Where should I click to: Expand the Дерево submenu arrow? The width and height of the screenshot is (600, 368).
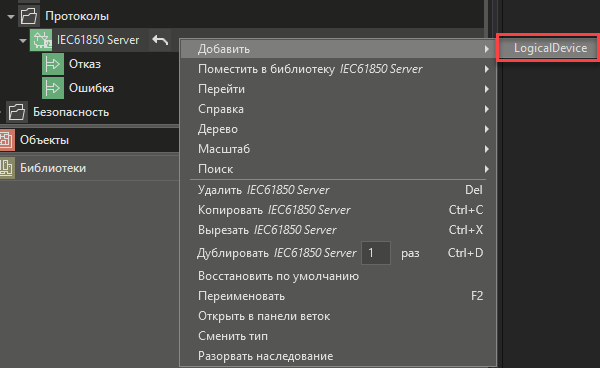pos(486,129)
